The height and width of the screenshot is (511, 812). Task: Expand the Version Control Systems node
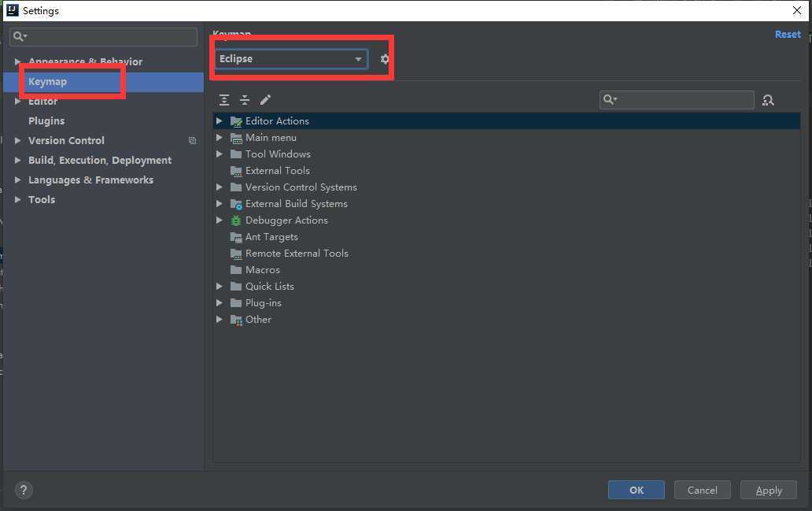point(219,187)
